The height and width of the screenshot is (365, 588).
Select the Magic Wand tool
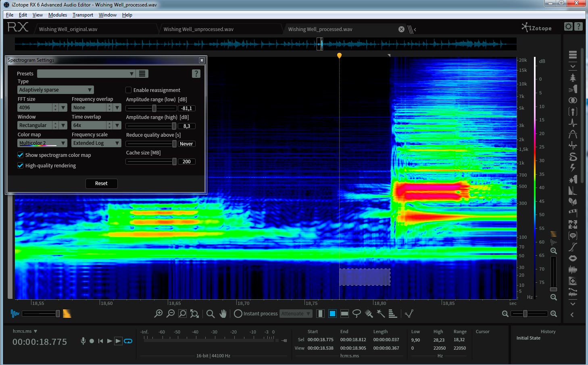(x=381, y=313)
